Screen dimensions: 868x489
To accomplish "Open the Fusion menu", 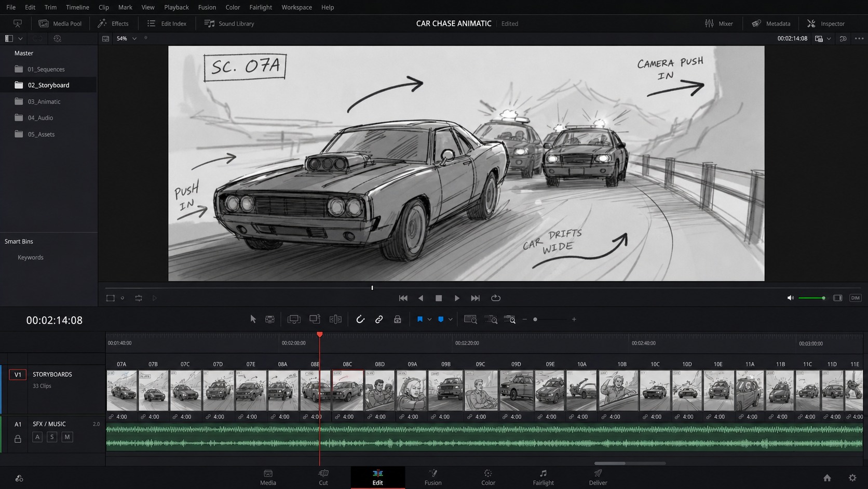I will [207, 7].
